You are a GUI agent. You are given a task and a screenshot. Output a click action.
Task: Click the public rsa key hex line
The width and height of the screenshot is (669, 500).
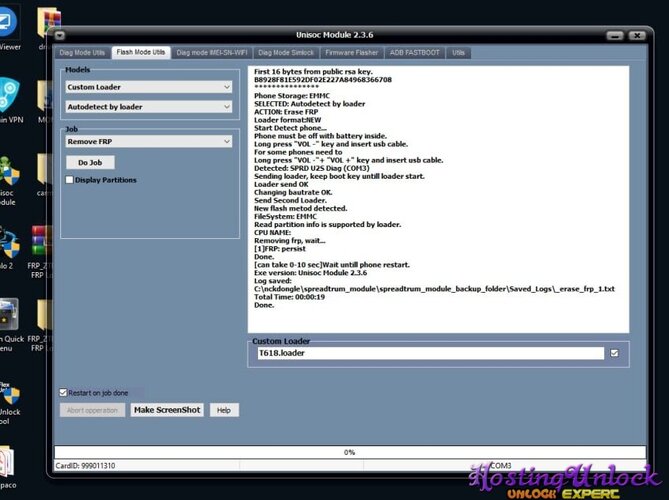(x=323, y=80)
